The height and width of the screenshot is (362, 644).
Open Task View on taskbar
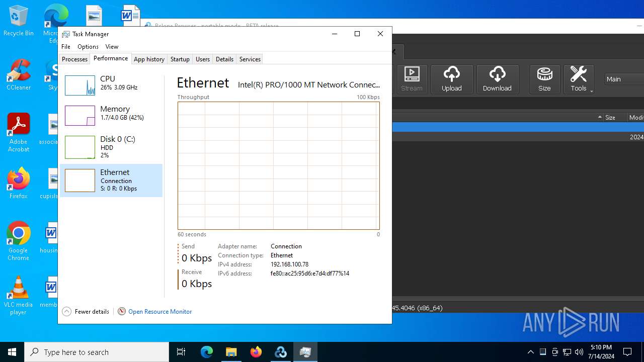pos(181,352)
